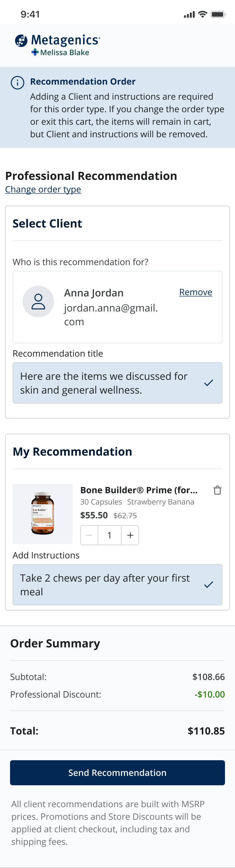Image resolution: width=235 pixels, height=868 pixels.
Task: Click the checkmark in instructions field
Action: [x=209, y=585]
